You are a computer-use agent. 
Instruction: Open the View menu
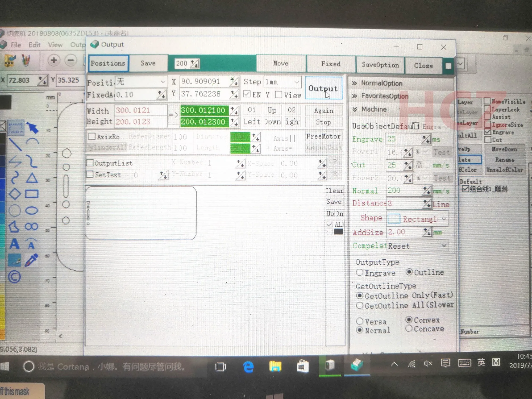[55, 45]
